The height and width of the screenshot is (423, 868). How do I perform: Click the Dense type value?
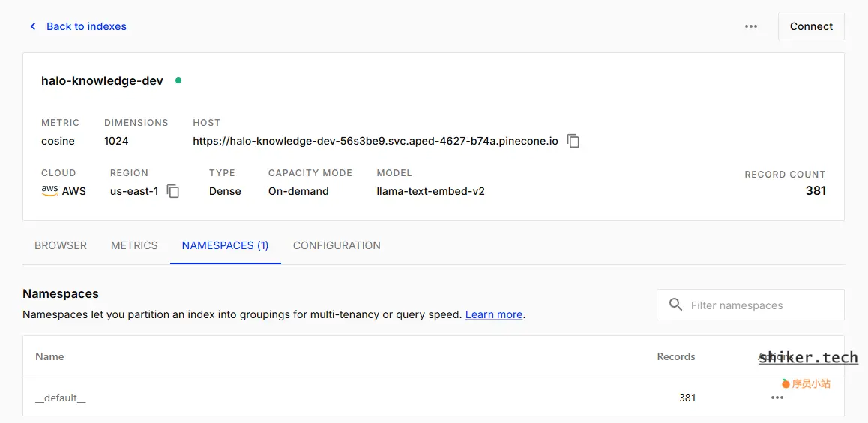coord(225,191)
